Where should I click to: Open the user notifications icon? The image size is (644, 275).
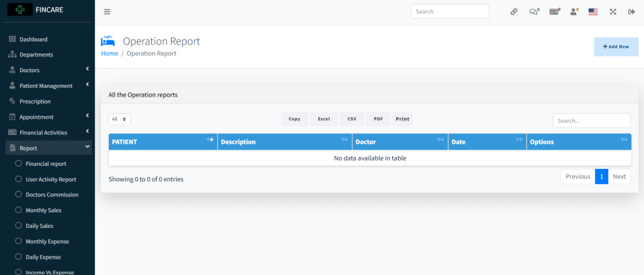coord(574,12)
